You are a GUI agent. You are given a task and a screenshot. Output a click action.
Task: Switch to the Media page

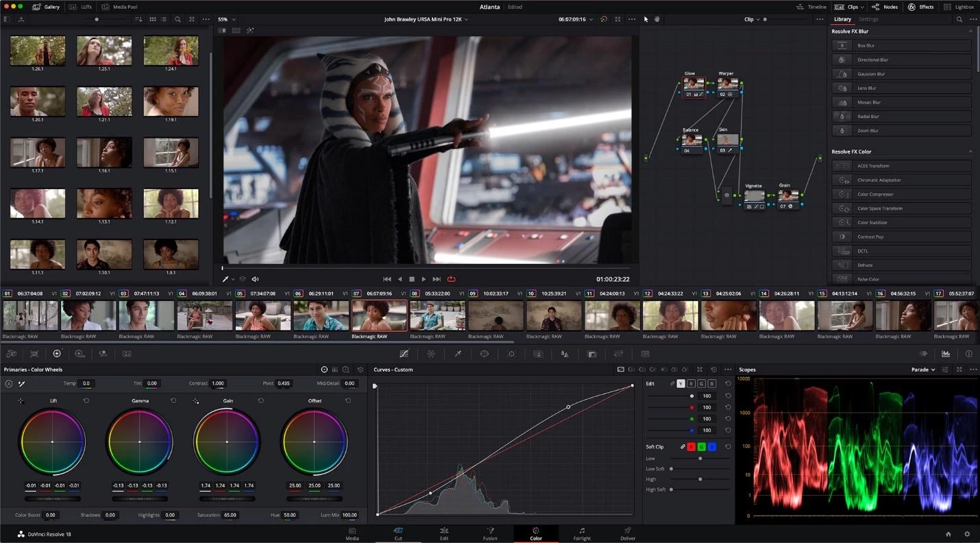coord(352,534)
